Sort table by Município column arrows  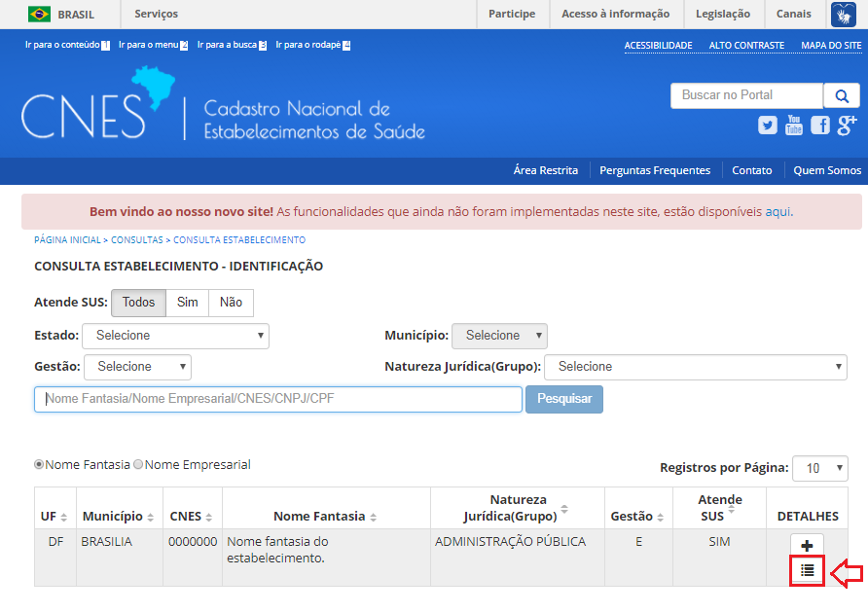151,517
